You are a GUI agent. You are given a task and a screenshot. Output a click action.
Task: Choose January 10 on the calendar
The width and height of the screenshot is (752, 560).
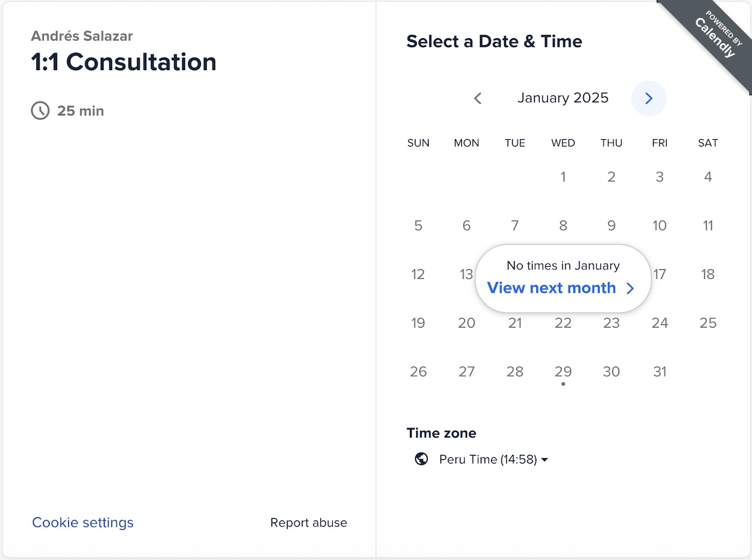[659, 226]
